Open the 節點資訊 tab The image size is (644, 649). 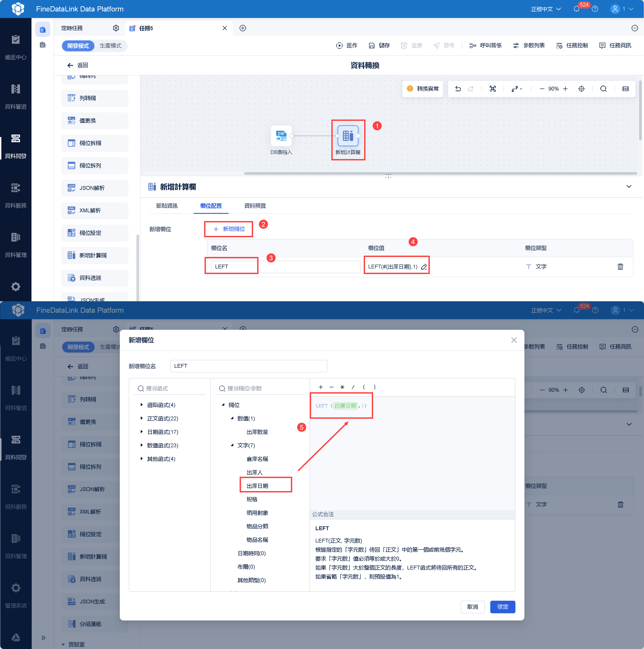[x=167, y=206]
